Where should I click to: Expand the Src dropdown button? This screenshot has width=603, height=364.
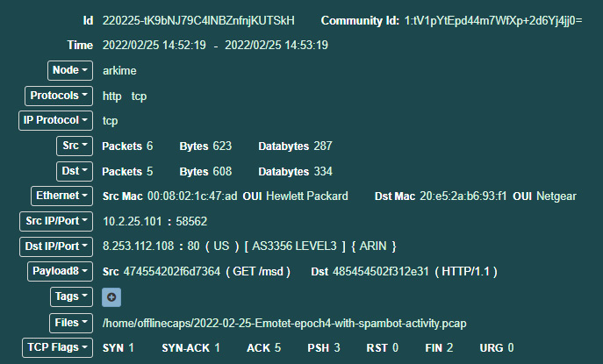pos(75,146)
